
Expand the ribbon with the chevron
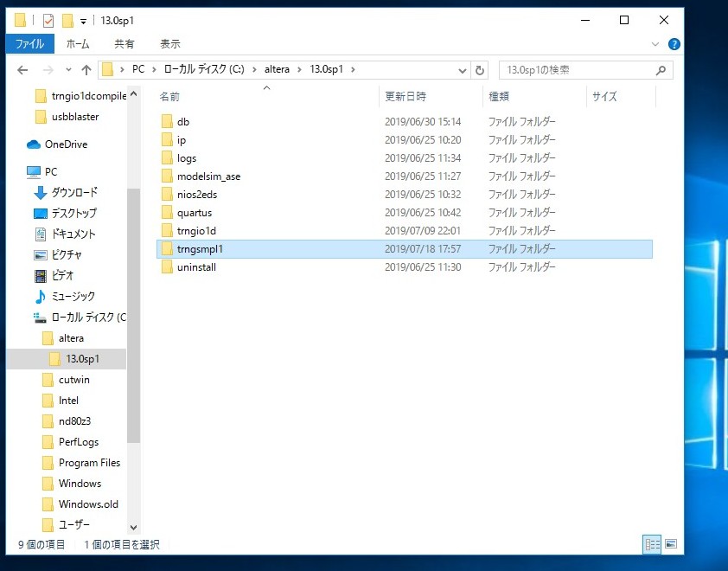point(655,44)
